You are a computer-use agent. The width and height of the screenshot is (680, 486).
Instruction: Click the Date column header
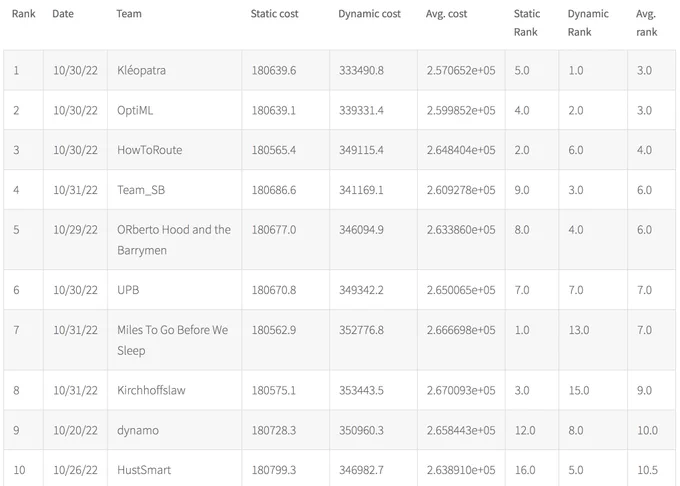[63, 14]
